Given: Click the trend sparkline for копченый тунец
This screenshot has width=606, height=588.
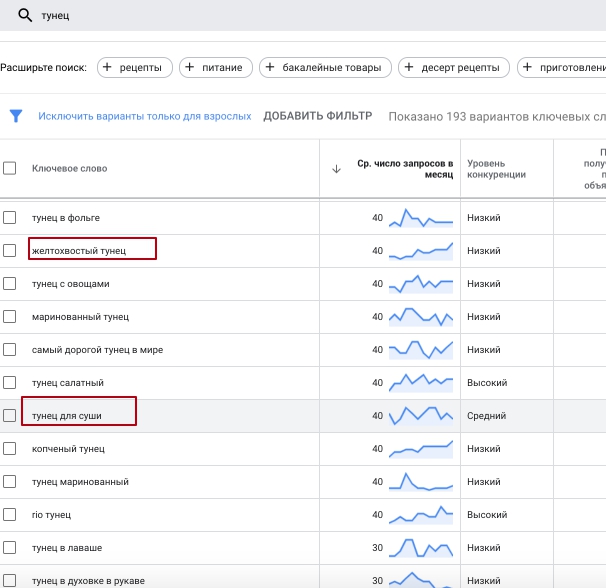Looking at the screenshot, I should point(421,449).
